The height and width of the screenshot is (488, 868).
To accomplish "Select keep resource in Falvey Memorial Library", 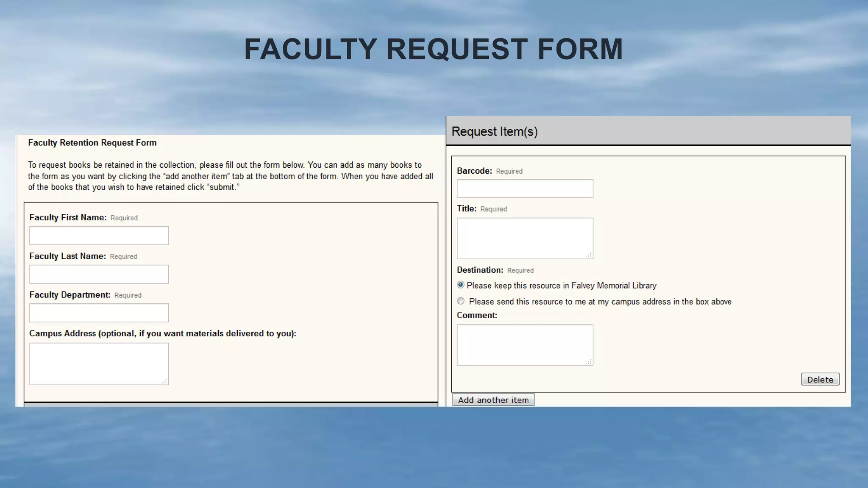I will point(461,285).
